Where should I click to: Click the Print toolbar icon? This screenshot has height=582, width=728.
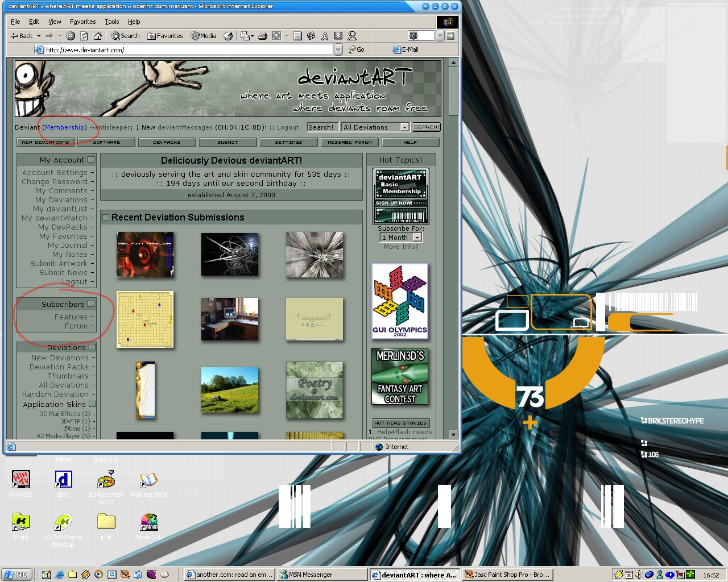point(263,36)
